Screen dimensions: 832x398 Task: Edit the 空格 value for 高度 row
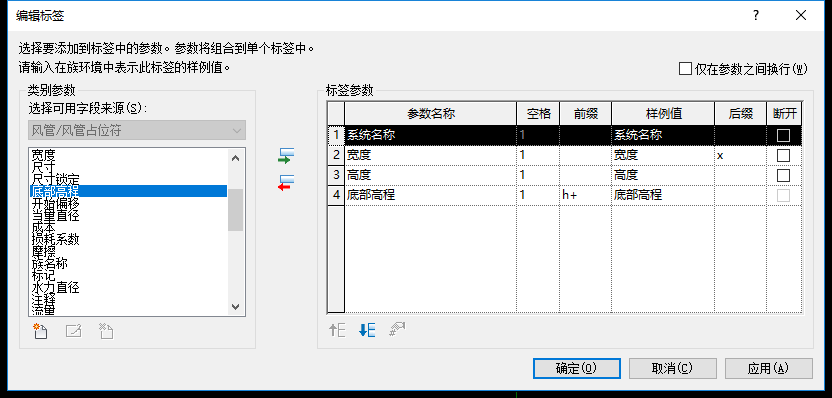pyautogui.click(x=538, y=175)
